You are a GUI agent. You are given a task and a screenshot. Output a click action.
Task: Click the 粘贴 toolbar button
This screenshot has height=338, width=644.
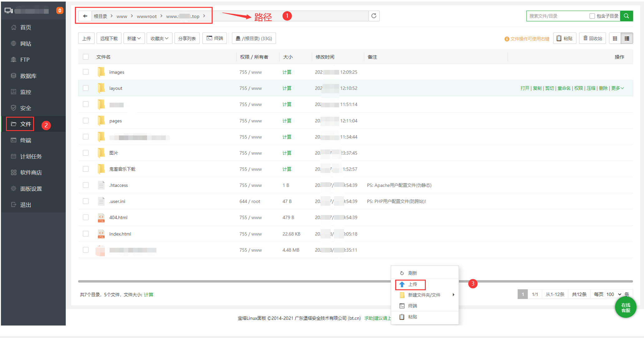[565, 38]
